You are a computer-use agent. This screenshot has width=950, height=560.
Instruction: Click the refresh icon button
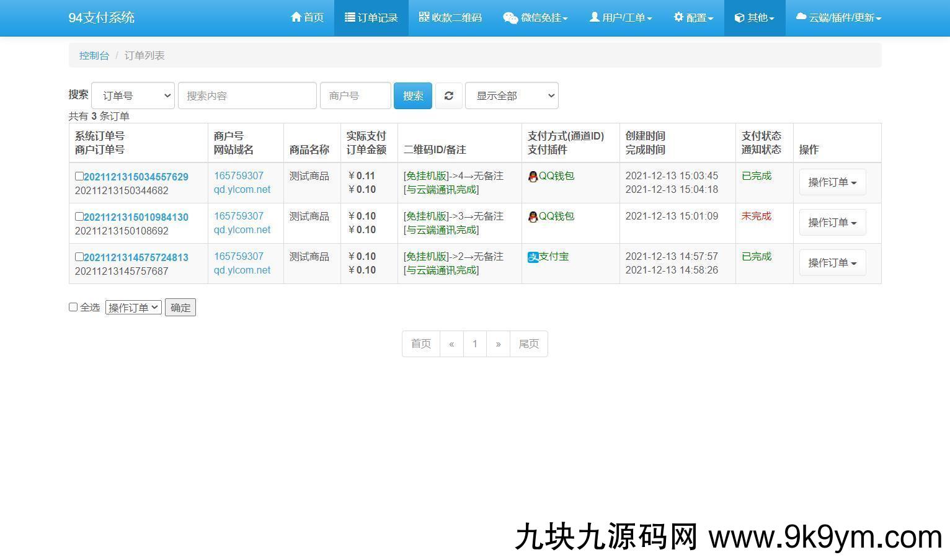tap(448, 96)
